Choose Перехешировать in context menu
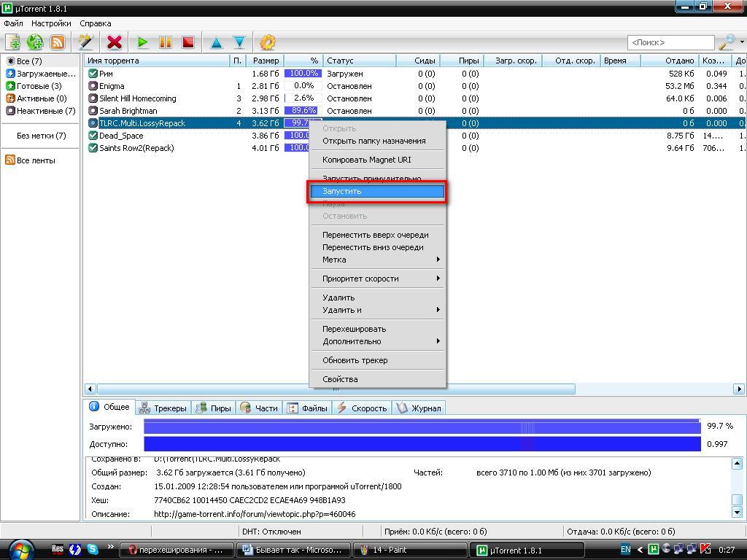Screen dimensions: 747x560 (377, 329)
